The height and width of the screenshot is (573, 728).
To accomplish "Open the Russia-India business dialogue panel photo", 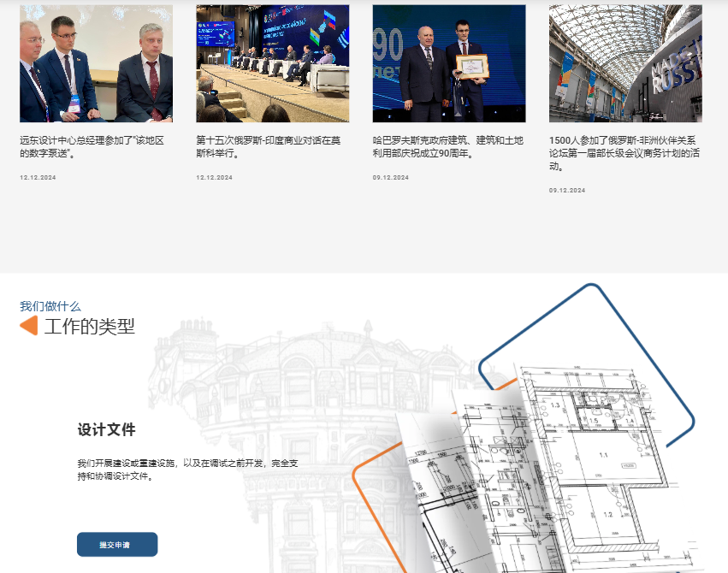I will [x=272, y=64].
